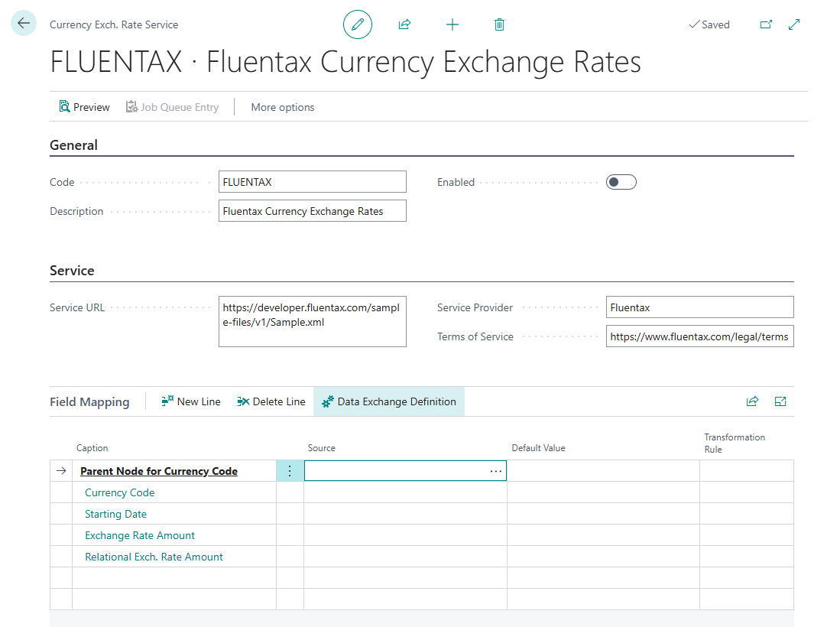The width and height of the screenshot is (840, 627).
Task: Click the Saved status indicator
Action: click(709, 24)
